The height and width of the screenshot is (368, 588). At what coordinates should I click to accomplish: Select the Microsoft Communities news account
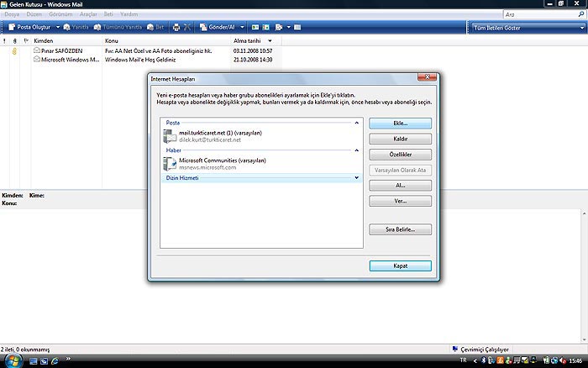tap(261, 164)
